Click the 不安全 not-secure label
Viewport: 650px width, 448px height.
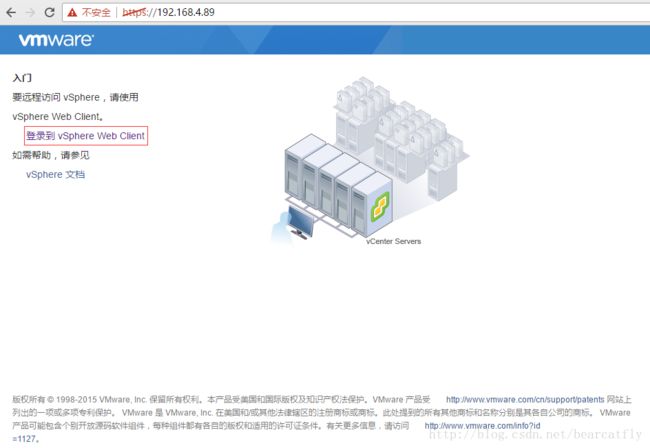tap(96, 12)
